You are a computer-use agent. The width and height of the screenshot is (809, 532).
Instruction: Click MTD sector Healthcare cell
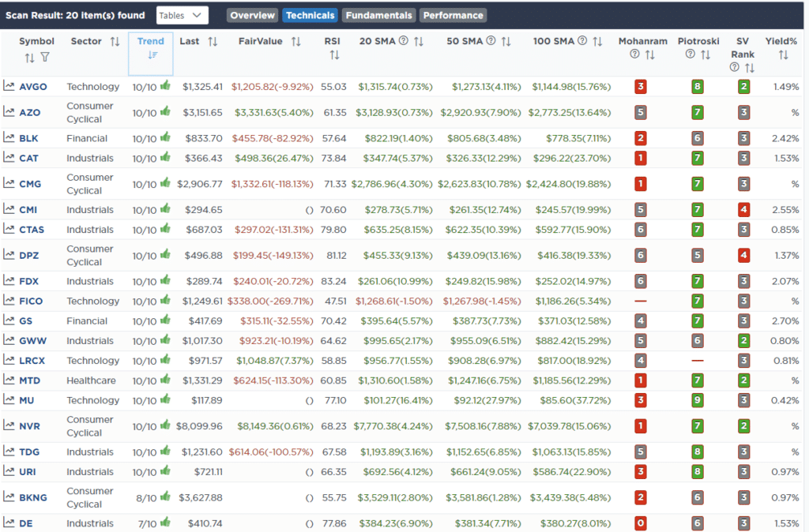(91, 380)
